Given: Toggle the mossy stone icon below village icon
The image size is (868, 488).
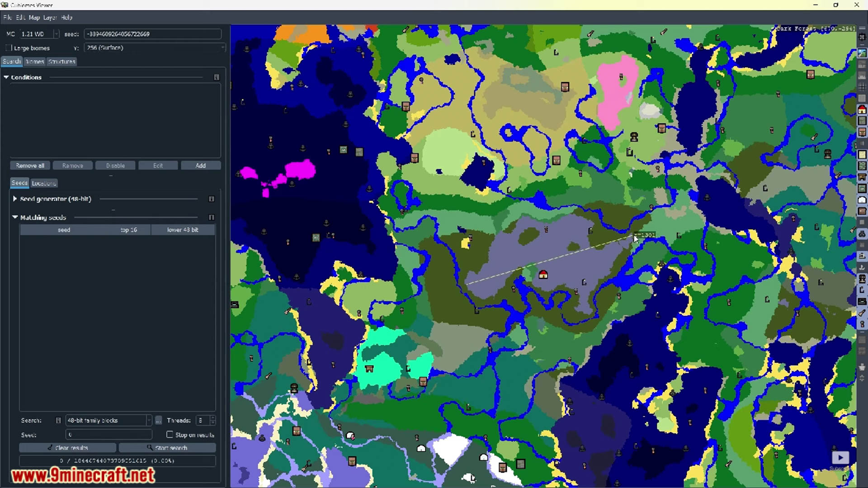Looking at the screenshot, I should [x=862, y=121].
